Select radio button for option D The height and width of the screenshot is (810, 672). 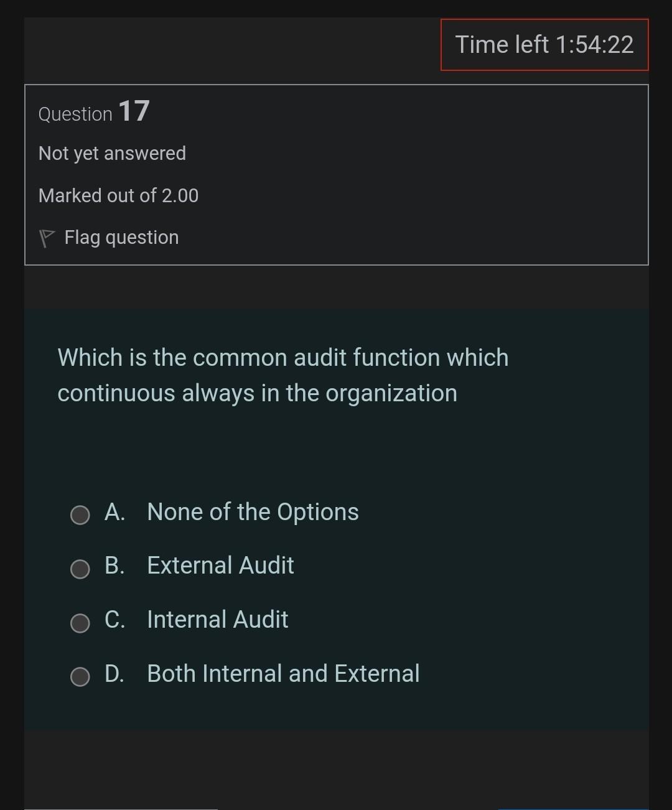pyautogui.click(x=80, y=676)
